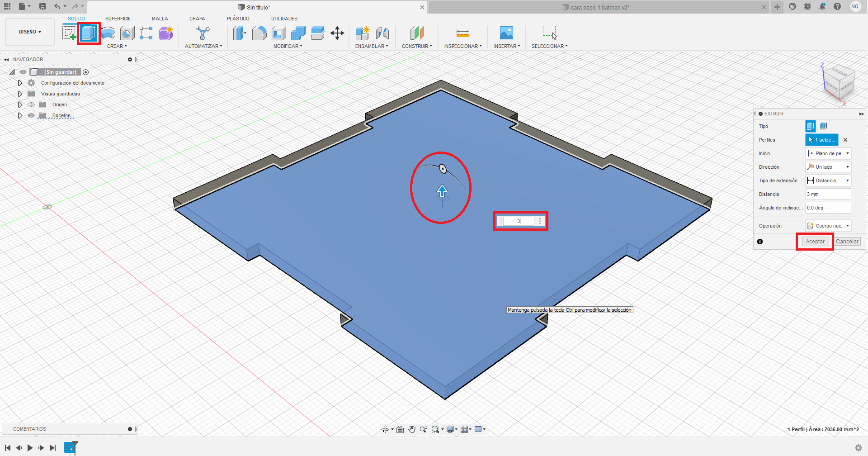Toggle the NAVEGADOR panel pin

130,59
